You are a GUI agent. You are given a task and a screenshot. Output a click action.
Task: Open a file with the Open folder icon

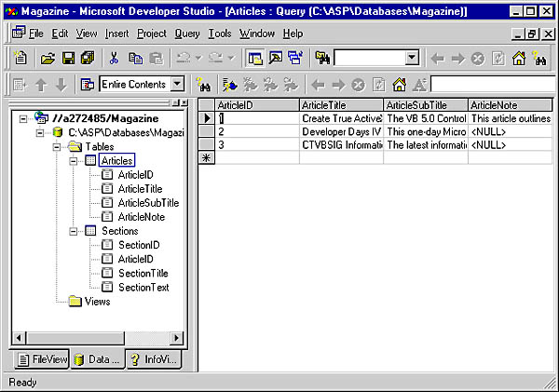(x=48, y=58)
